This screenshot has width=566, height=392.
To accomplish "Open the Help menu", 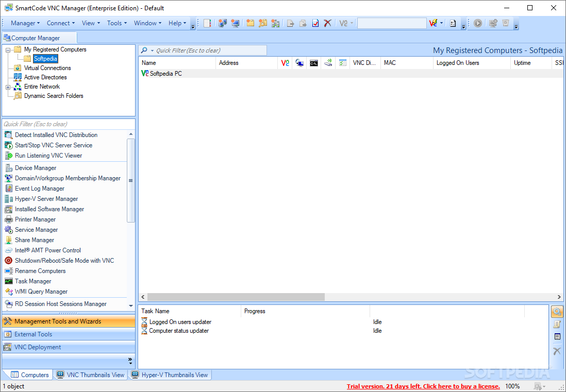I will [x=177, y=23].
